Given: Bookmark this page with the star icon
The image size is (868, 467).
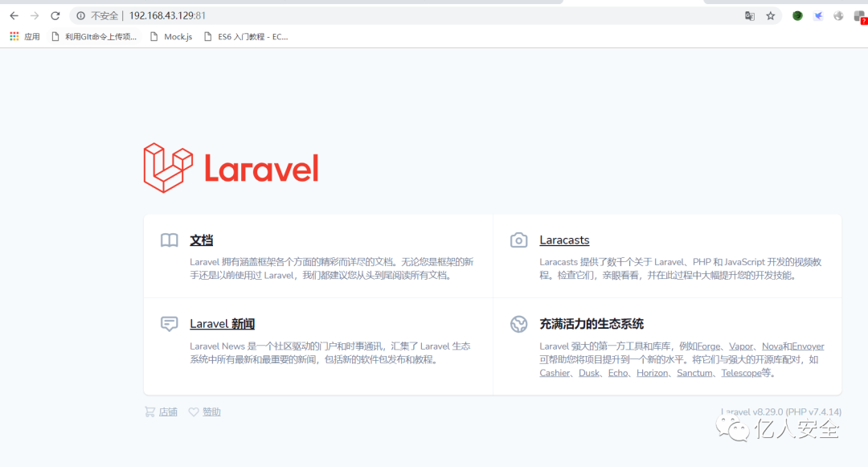Looking at the screenshot, I should pyautogui.click(x=771, y=16).
